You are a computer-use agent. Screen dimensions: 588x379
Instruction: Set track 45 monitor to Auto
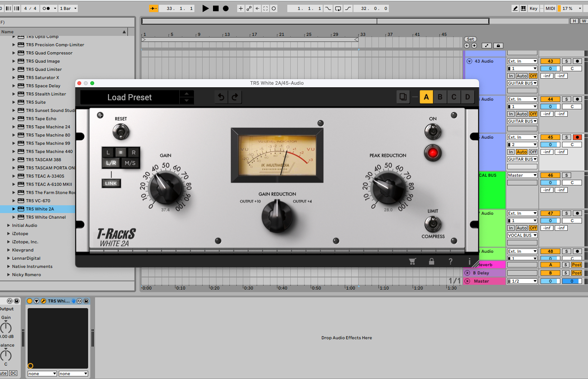click(522, 152)
